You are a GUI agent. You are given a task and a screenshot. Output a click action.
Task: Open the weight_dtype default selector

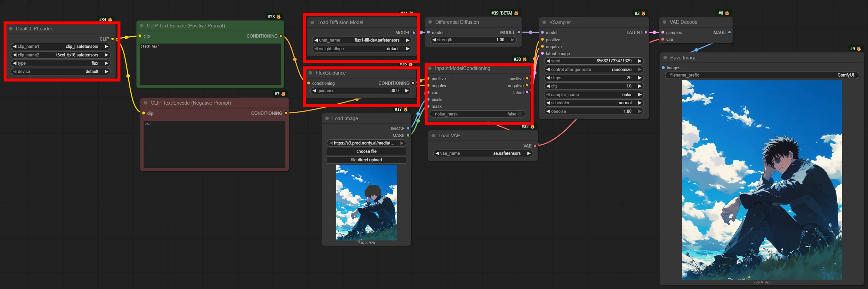pyautogui.click(x=362, y=49)
